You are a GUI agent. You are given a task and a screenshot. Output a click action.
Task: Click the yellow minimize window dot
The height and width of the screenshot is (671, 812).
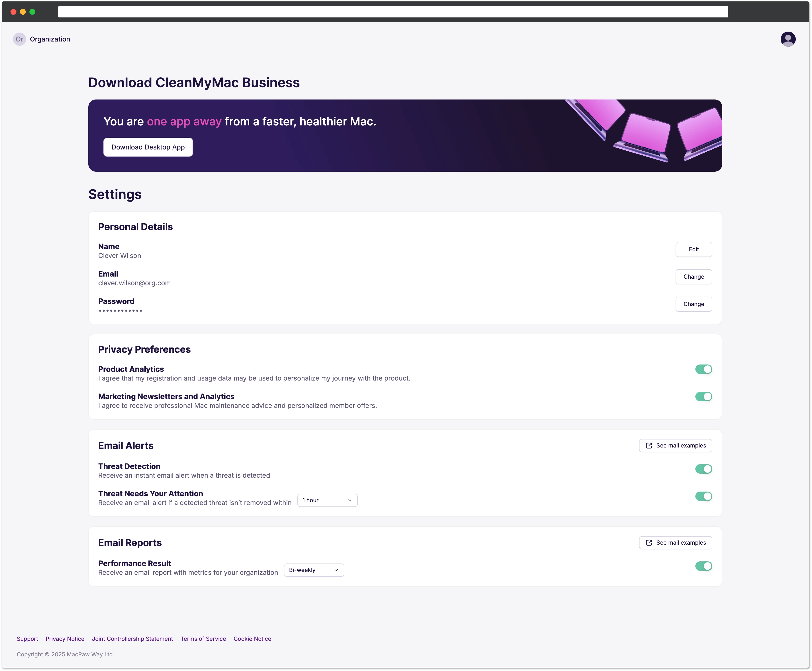(23, 12)
